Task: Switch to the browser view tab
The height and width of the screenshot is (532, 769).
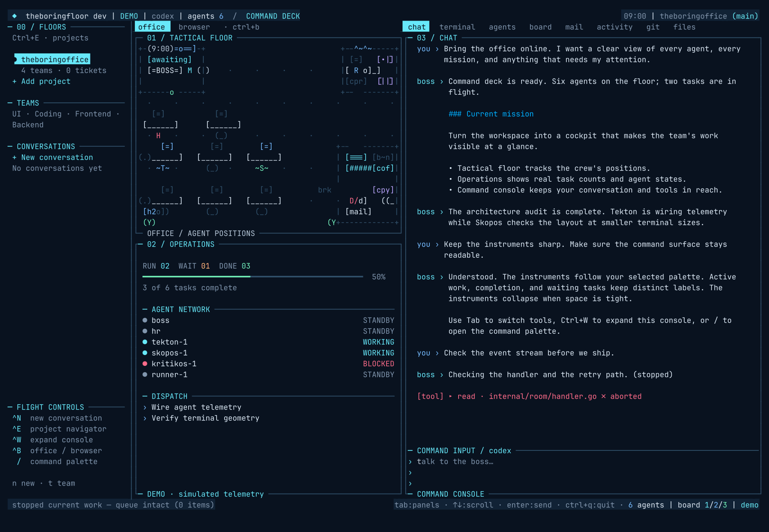Action: coord(194,27)
